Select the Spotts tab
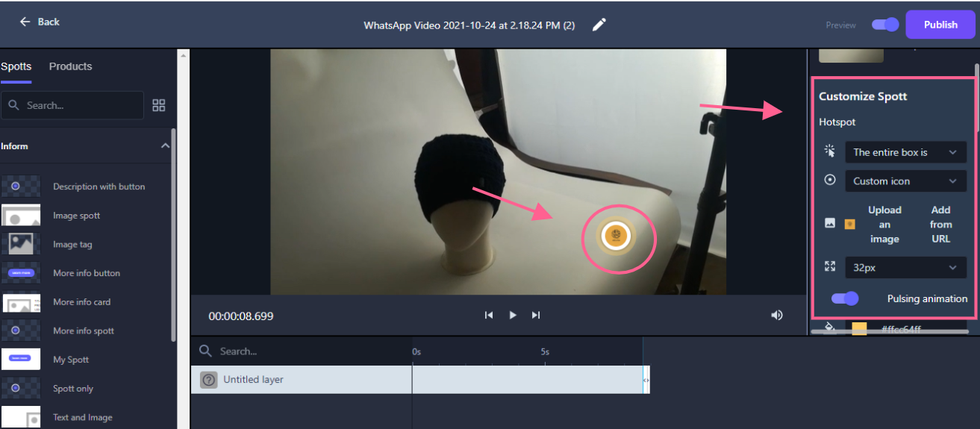Screen dimensions: 980x429 tap(16, 66)
